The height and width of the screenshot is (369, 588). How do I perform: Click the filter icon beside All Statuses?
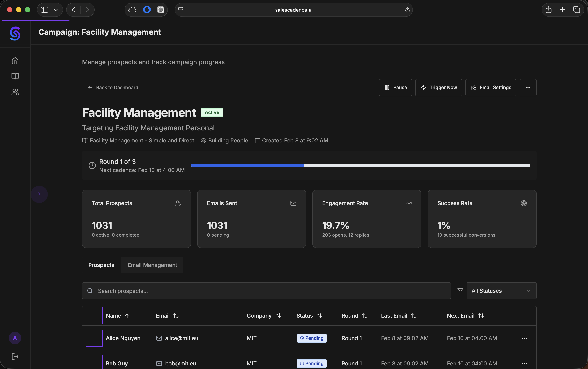(460, 291)
